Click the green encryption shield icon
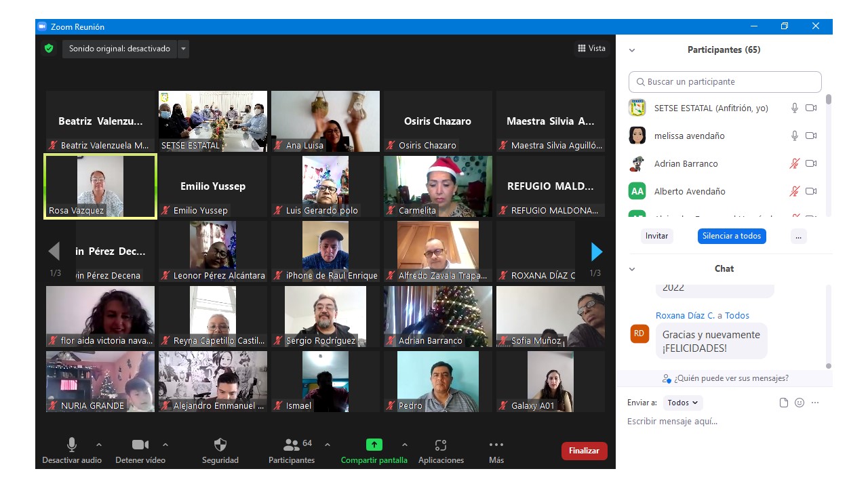868x488 pixels. click(x=49, y=48)
